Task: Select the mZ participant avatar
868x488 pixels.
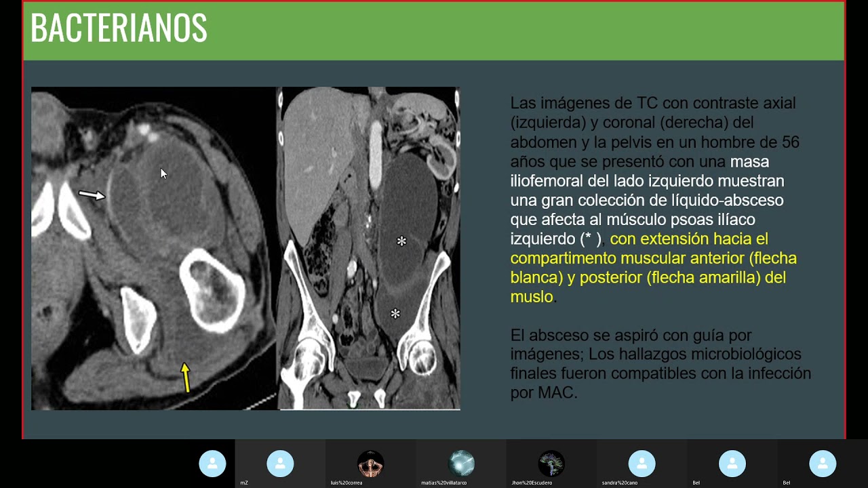Action: (280, 464)
